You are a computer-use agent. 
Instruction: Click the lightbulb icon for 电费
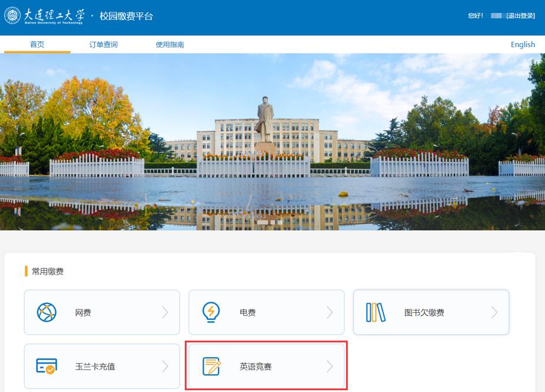pyautogui.click(x=211, y=312)
